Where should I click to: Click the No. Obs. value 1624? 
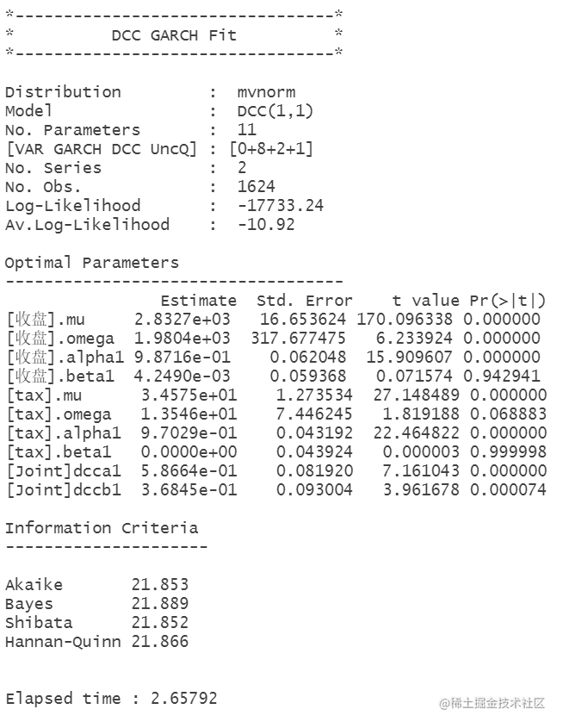point(256,187)
